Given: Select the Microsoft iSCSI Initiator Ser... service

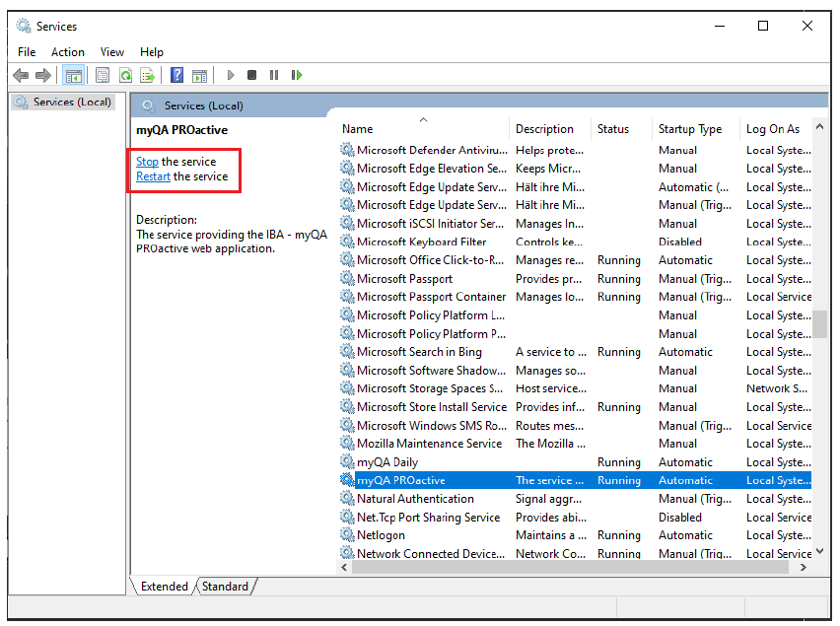Looking at the screenshot, I should tap(576, 224).
